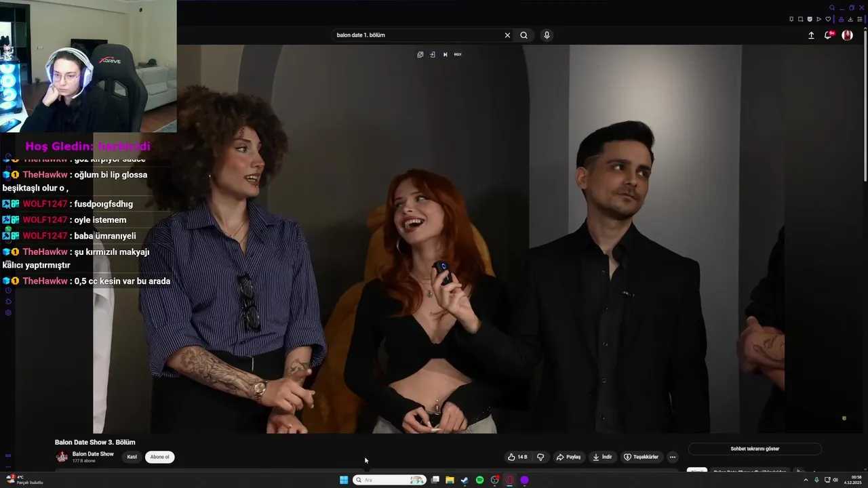Expand the system tray hidden icons chevron
868x488 pixels.
tap(806, 480)
